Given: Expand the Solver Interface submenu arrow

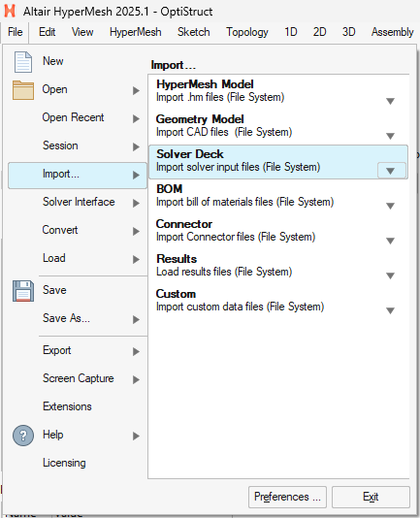Looking at the screenshot, I should pyautogui.click(x=136, y=203).
